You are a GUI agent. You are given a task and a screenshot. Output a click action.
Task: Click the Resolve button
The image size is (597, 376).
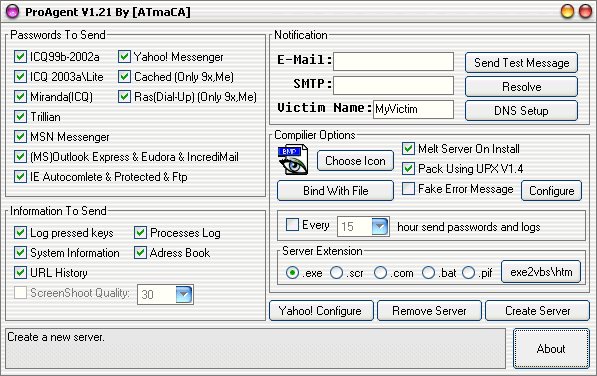521,86
